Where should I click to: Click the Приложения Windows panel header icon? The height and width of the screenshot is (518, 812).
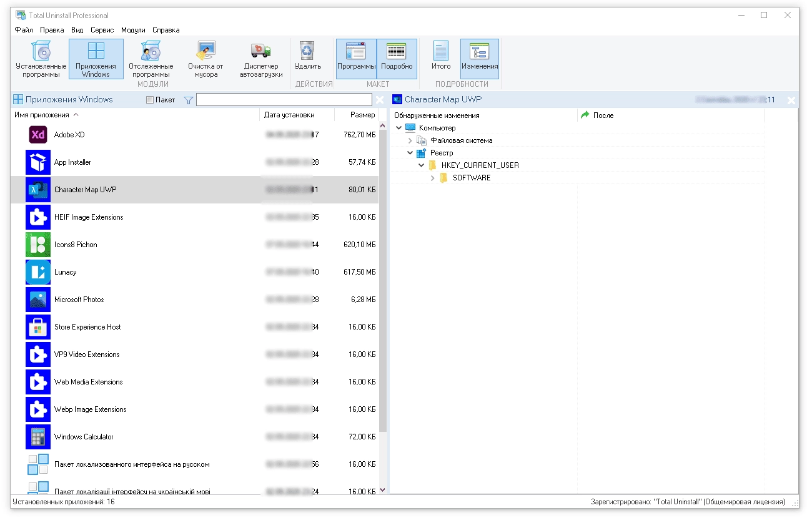click(x=18, y=100)
